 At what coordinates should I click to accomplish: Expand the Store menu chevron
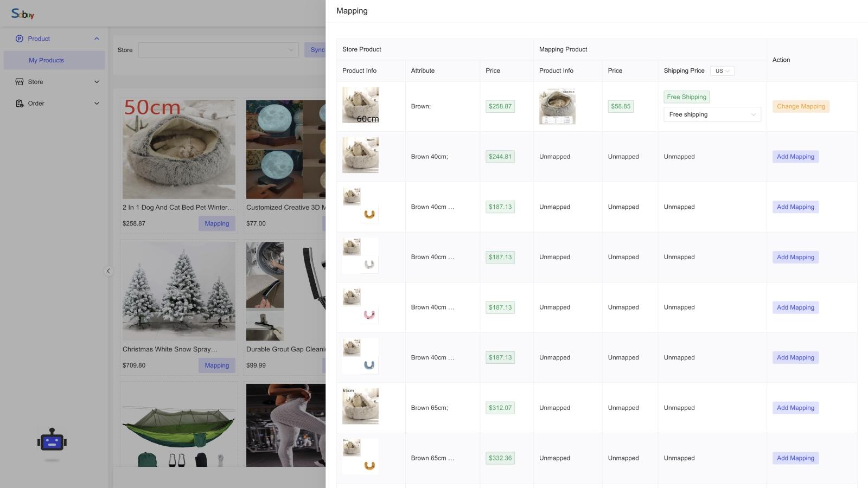pos(97,82)
